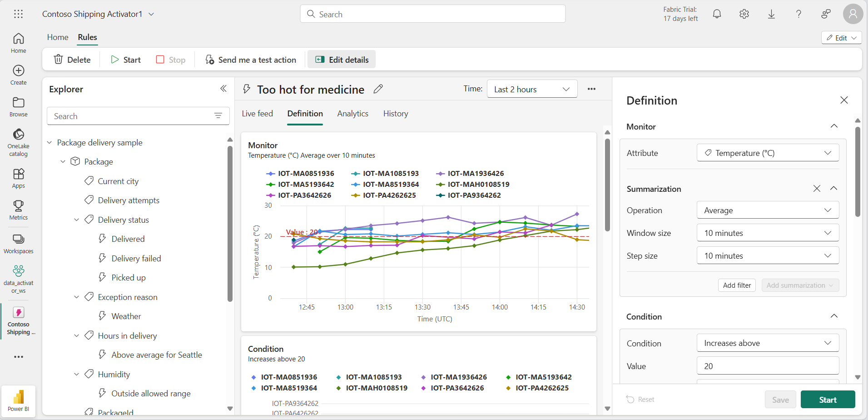The image size is (868, 420).
Task: Open the Time range dropdown
Action: pyautogui.click(x=532, y=89)
